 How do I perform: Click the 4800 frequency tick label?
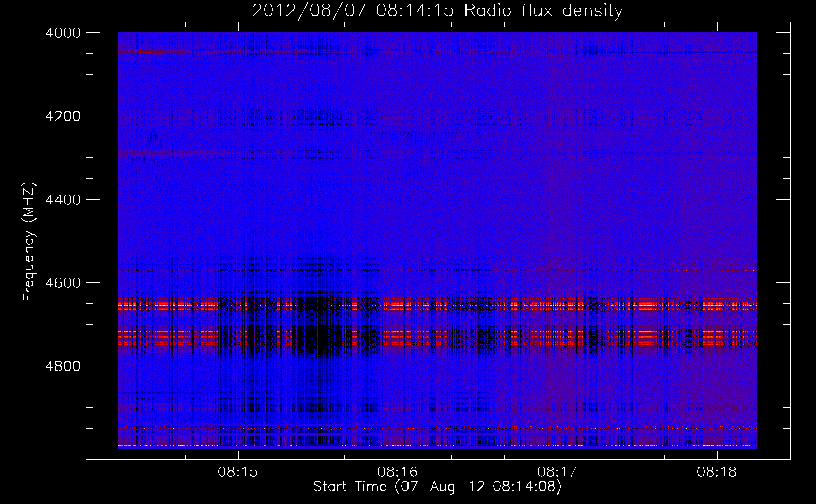(63, 366)
